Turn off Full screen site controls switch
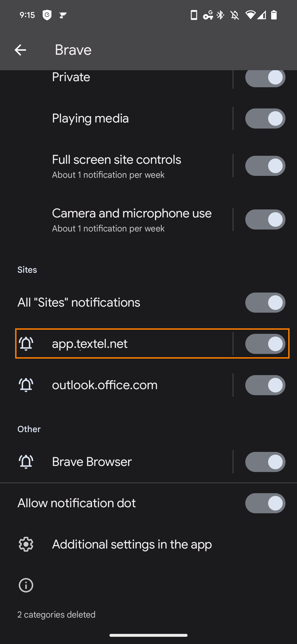This screenshot has width=297, height=644. point(265,166)
